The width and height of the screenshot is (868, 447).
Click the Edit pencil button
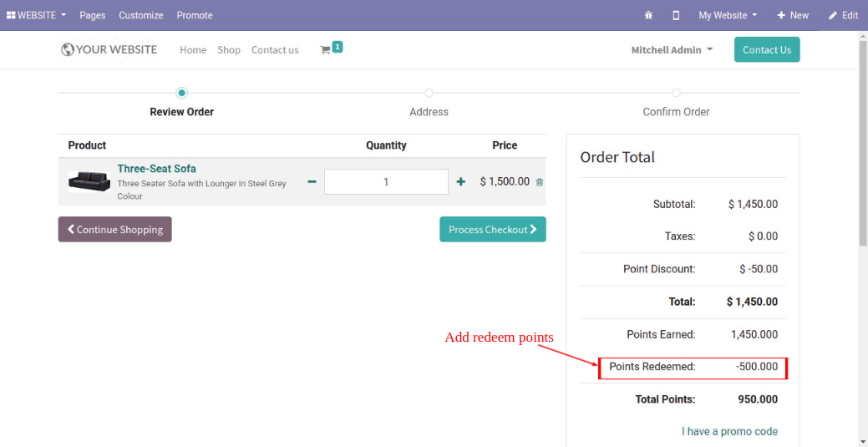843,16
